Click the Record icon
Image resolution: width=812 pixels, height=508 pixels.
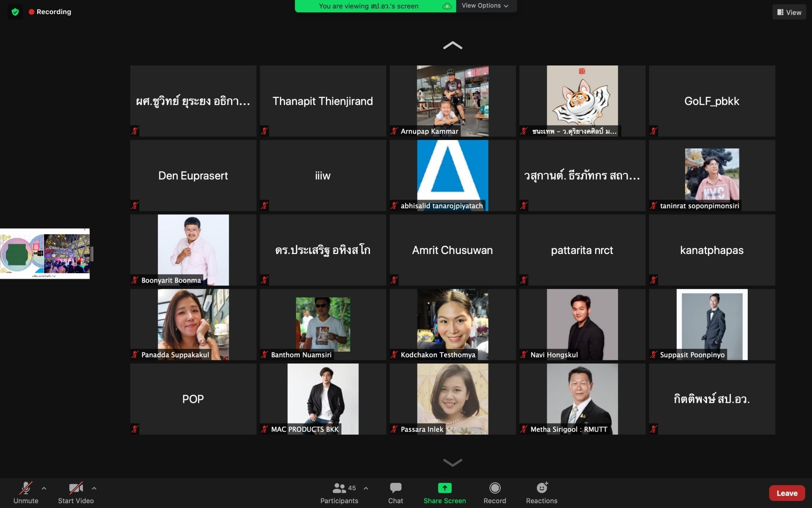(x=494, y=488)
